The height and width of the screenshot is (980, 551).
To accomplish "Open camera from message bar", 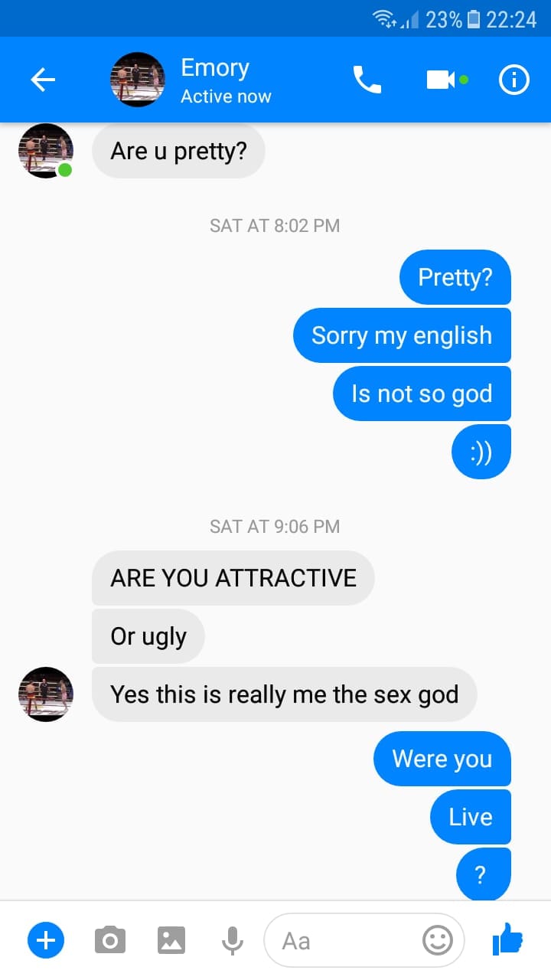I will tap(110, 939).
